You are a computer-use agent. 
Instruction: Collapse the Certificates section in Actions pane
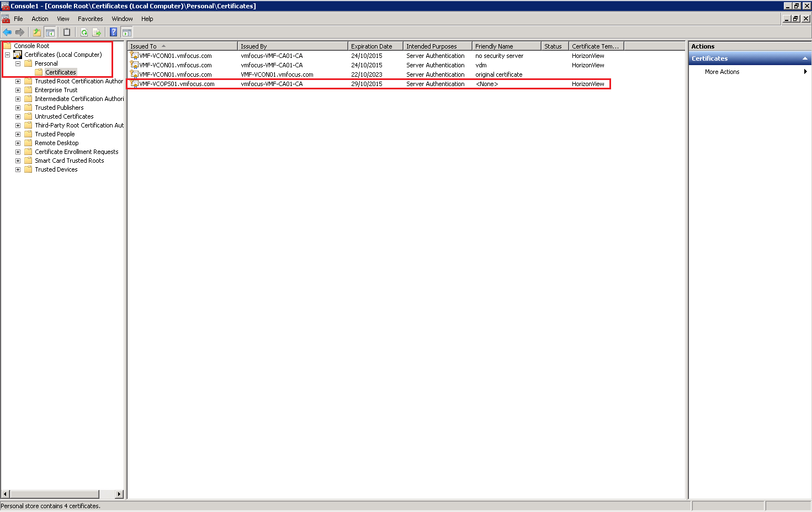pyautogui.click(x=805, y=58)
